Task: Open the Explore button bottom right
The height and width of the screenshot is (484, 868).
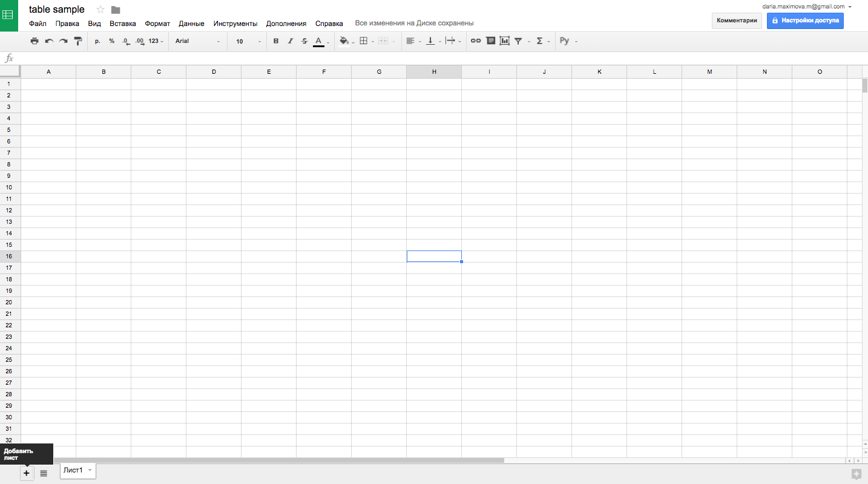Action: 856,474
